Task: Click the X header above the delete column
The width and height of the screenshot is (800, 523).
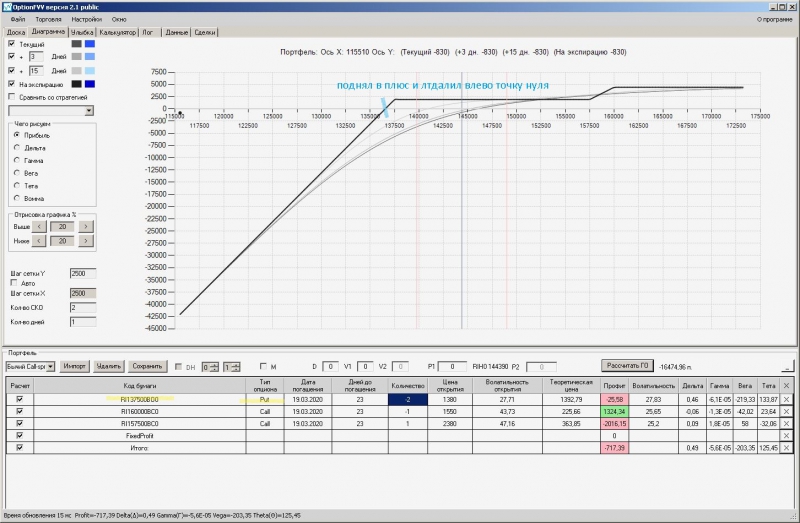Action: [x=786, y=386]
